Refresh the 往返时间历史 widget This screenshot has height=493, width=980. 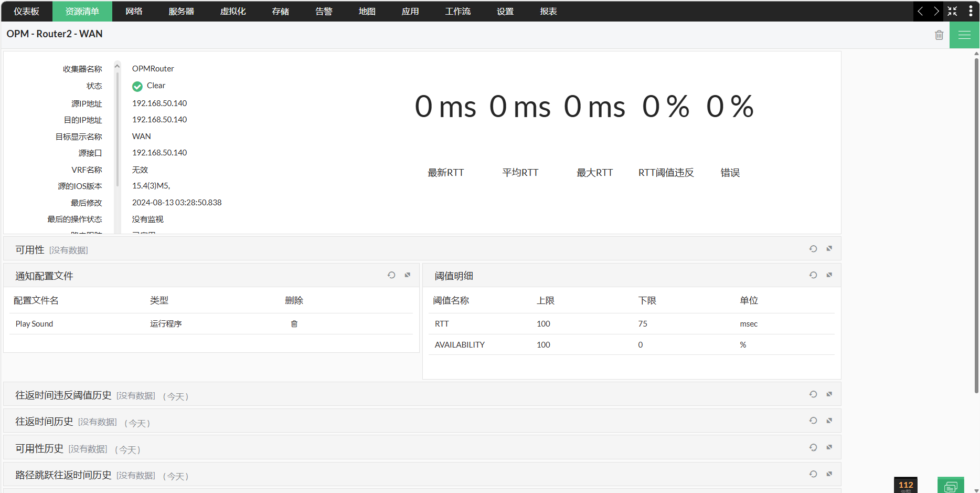(x=813, y=421)
